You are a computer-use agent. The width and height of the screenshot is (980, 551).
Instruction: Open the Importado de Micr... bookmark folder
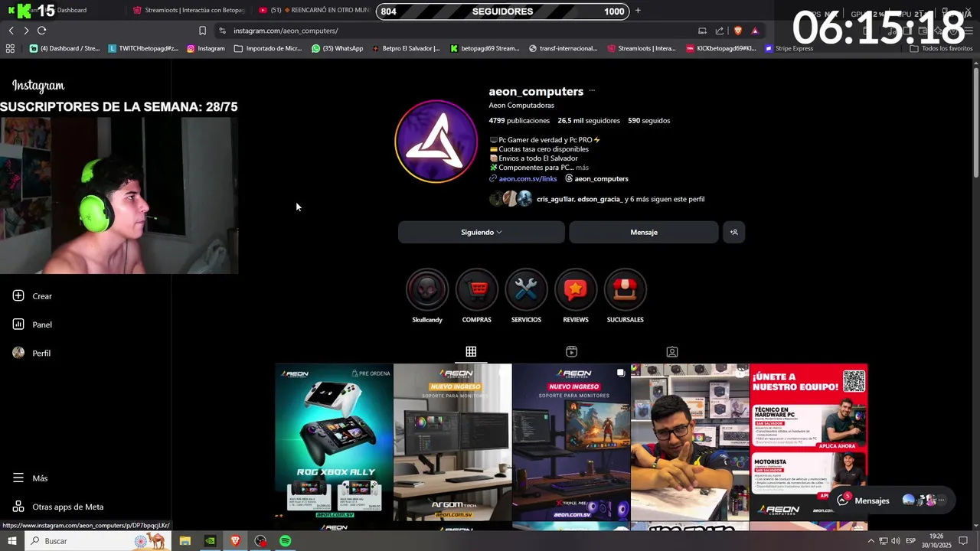tap(268, 48)
